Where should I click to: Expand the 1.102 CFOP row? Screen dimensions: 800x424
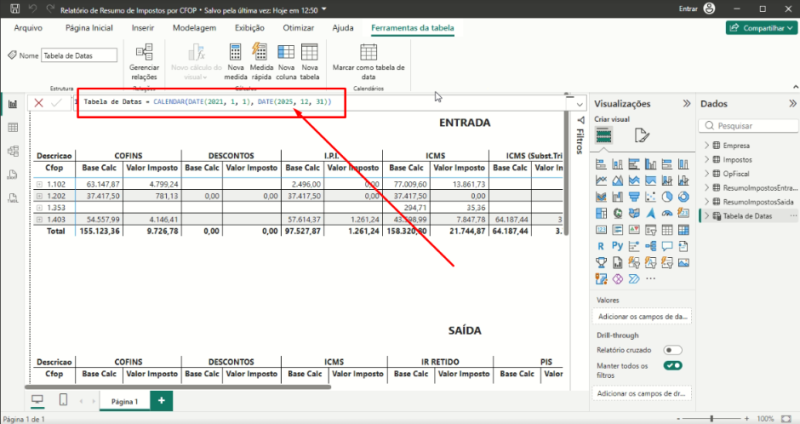[x=39, y=184]
